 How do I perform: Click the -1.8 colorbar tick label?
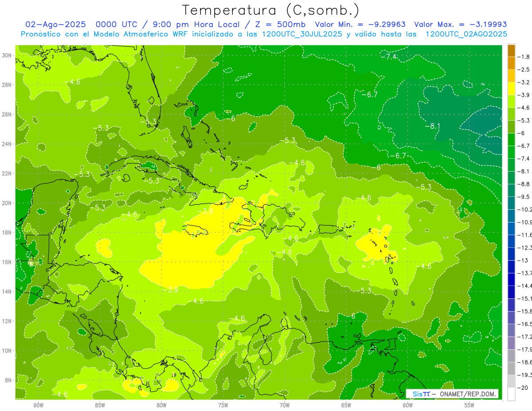coord(524,57)
